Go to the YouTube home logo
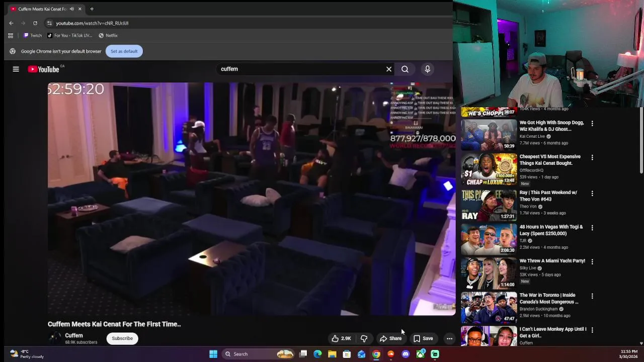Viewport: 644px width, 362px height. pyautogui.click(x=44, y=69)
